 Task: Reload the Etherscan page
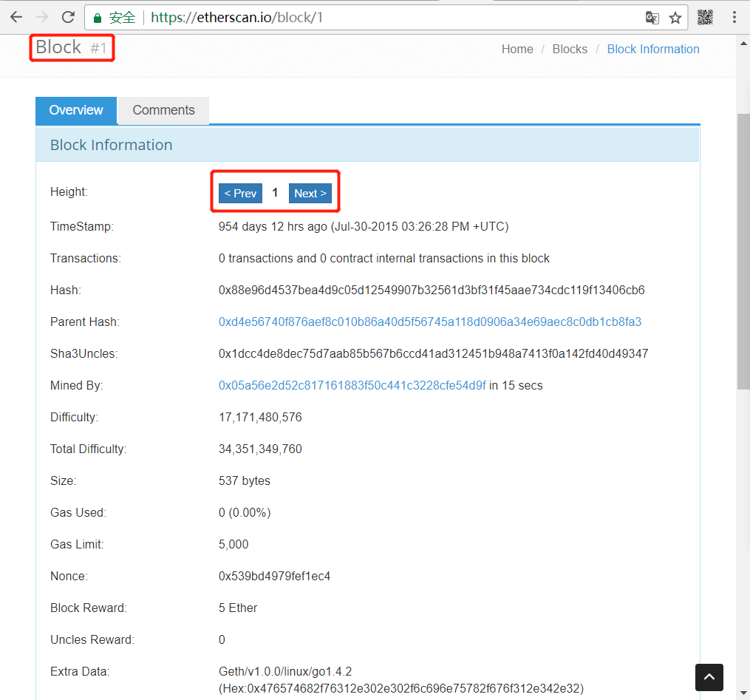pos(69,17)
